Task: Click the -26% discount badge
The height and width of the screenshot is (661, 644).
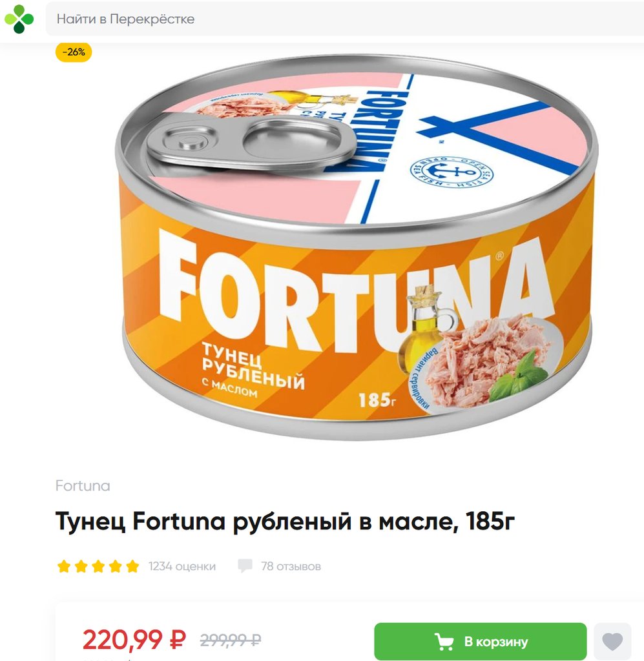Action: [x=74, y=52]
